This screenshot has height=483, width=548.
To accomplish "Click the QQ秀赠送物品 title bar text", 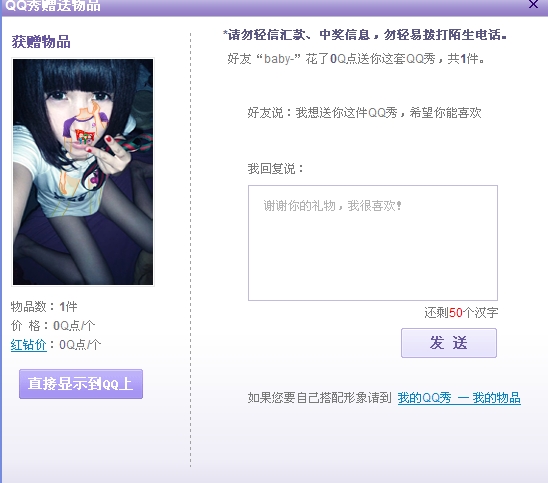I will (x=53, y=6).
